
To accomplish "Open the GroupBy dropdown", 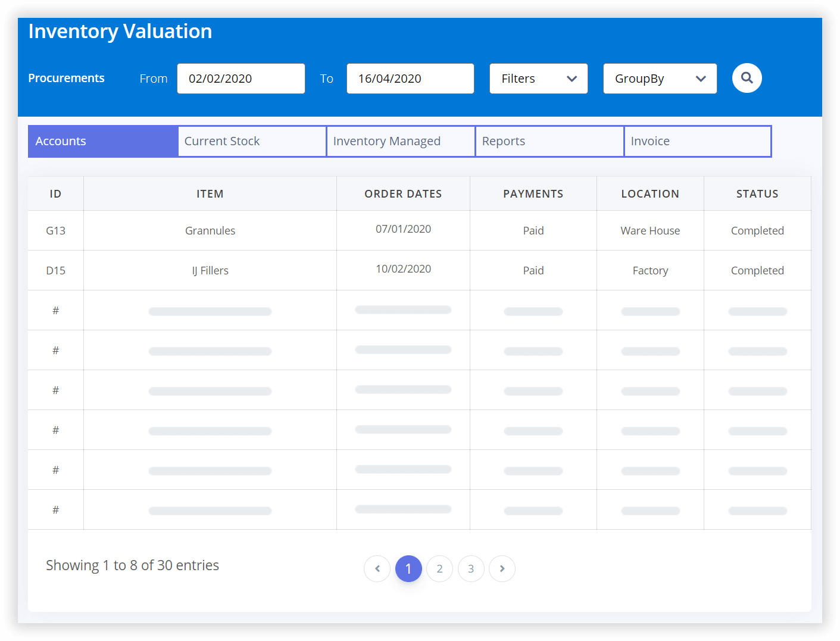I will tap(660, 79).
